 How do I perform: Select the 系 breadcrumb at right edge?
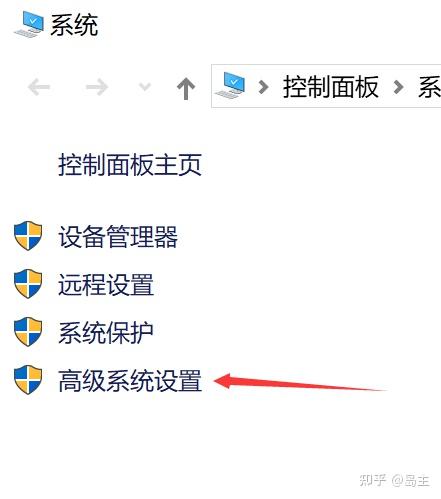(x=430, y=87)
